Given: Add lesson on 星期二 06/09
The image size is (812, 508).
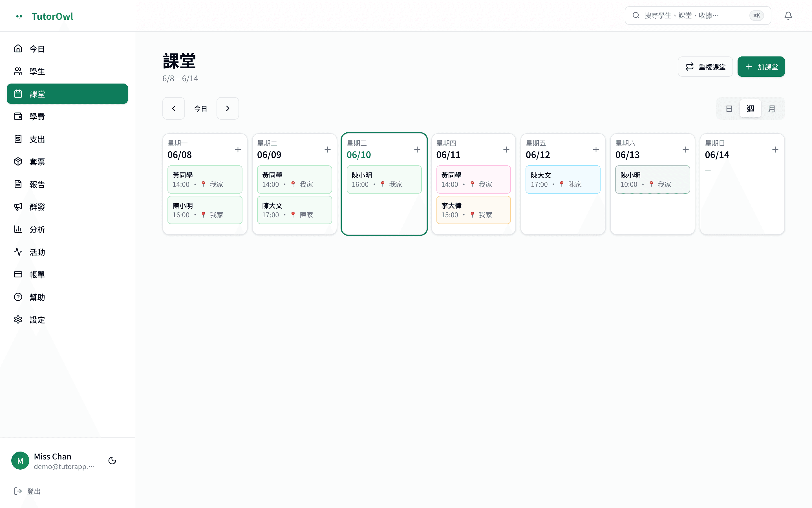Looking at the screenshot, I should [328, 150].
